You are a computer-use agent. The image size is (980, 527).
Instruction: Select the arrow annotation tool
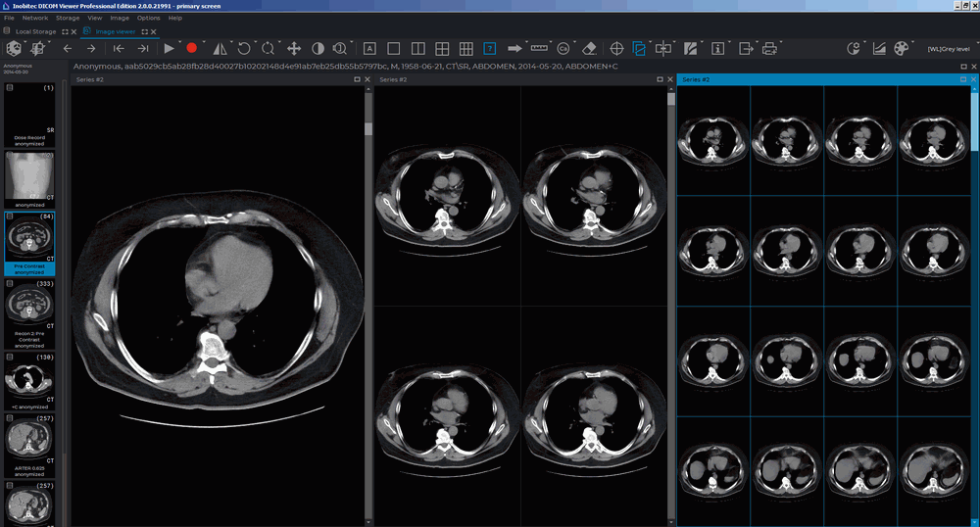coord(514,48)
